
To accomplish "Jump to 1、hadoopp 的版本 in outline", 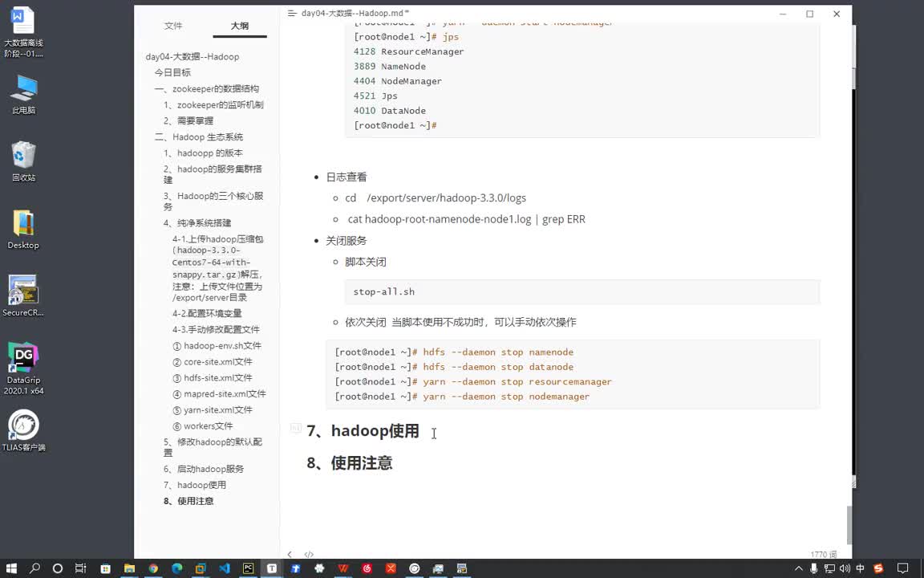I will (203, 153).
